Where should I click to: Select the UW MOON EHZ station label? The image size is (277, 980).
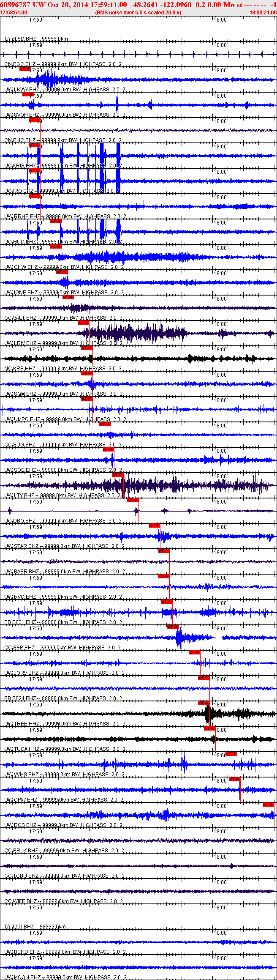(65, 977)
